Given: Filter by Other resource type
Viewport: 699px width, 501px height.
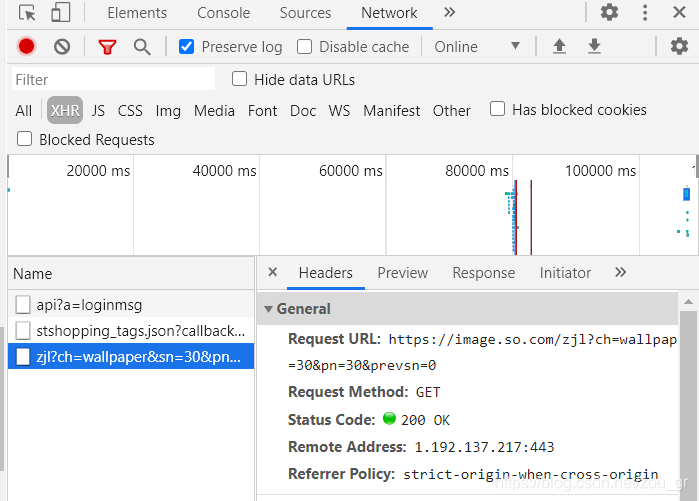Looking at the screenshot, I should [x=452, y=111].
